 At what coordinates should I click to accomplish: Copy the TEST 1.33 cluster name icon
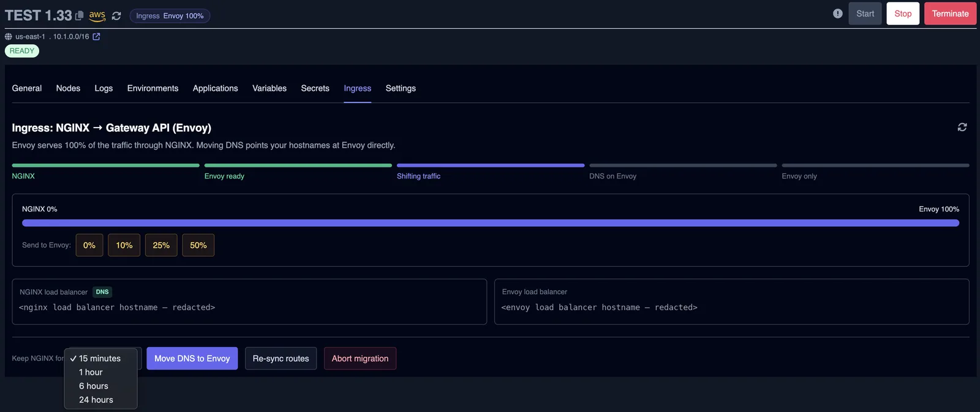[79, 15]
